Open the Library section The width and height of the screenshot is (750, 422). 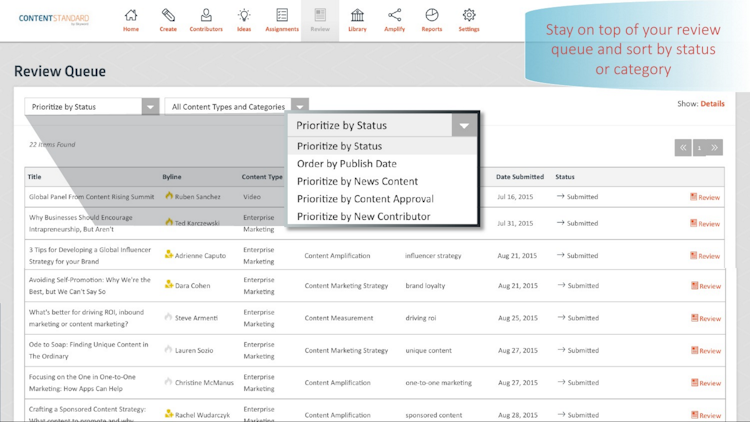(x=357, y=21)
